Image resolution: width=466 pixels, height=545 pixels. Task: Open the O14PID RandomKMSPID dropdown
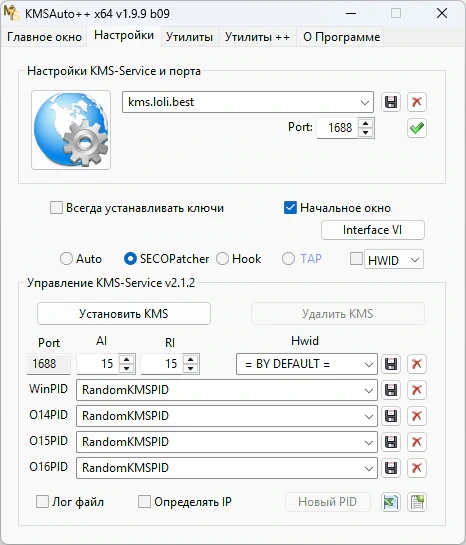pyautogui.click(x=368, y=416)
